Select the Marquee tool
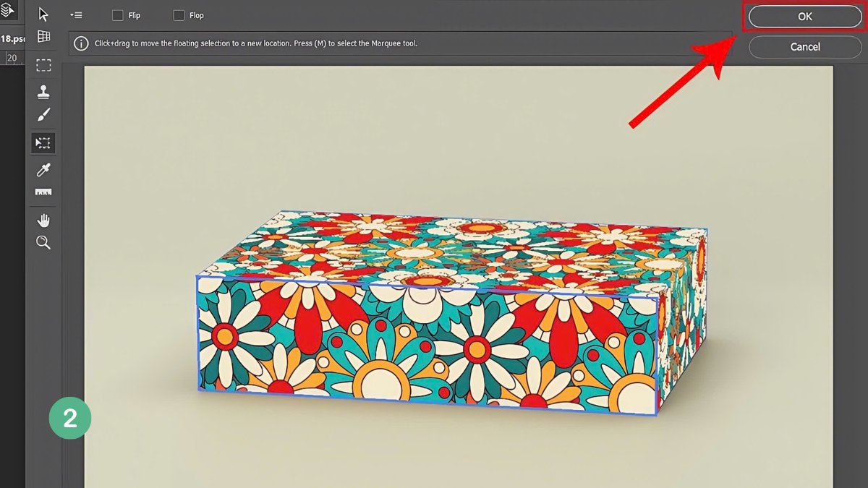This screenshot has height=488, width=868. pyautogui.click(x=43, y=65)
